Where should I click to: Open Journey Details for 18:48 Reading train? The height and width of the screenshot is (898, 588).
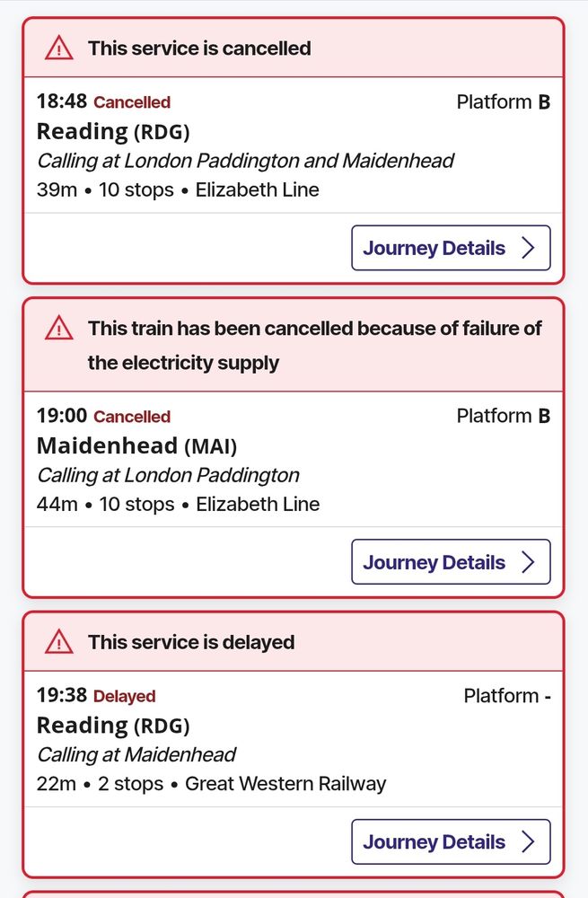coord(451,248)
